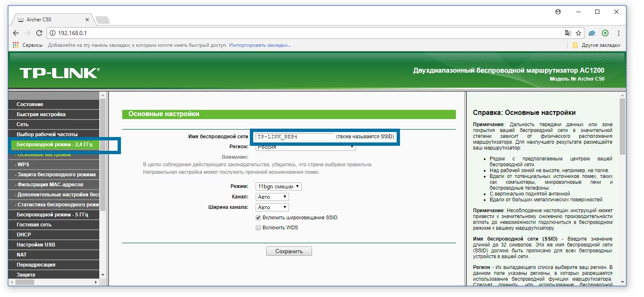Click the Импортировать закладки link
Image resolution: width=644 pixels, height=297 pixels.
click(x=260, y=45)
